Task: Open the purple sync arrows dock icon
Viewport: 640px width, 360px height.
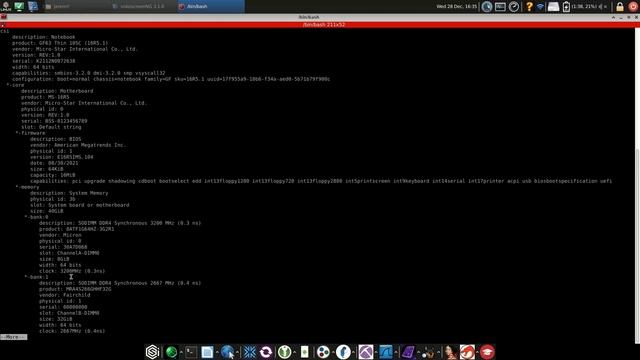Action: click(x=266, y=352)
